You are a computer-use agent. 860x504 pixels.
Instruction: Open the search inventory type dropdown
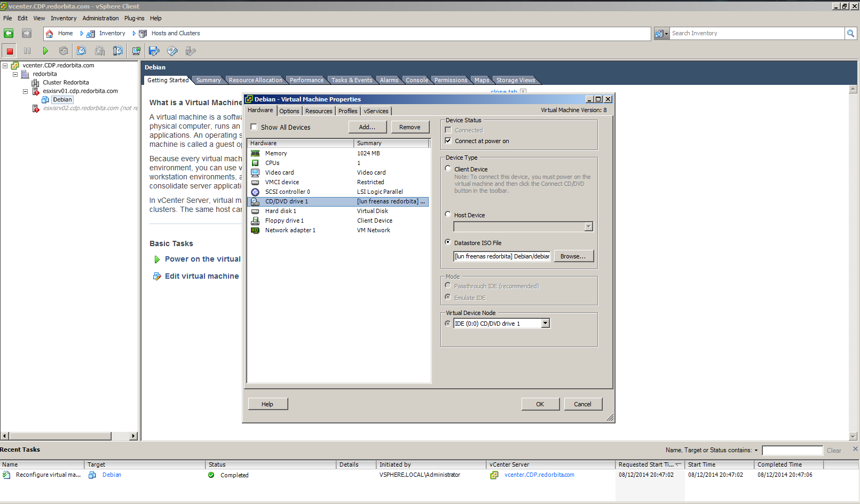click(662, 34)
